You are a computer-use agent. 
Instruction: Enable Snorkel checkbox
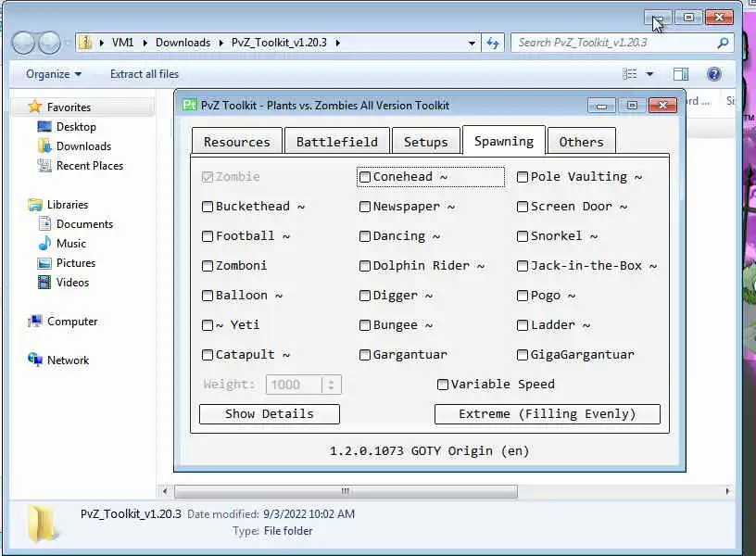point(523,236)
